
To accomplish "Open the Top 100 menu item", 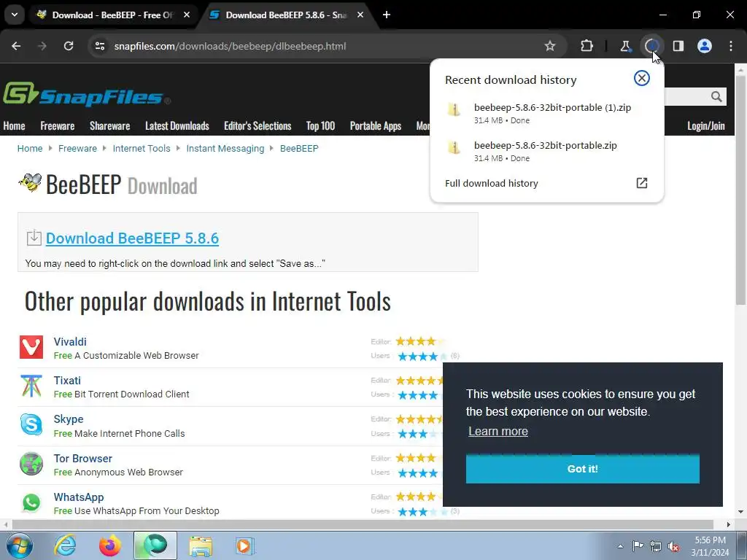I will coord(321,125).
